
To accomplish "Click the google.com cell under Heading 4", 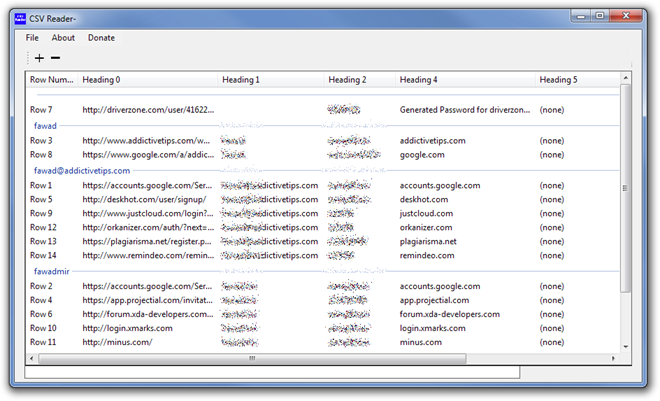I will 422,154.
